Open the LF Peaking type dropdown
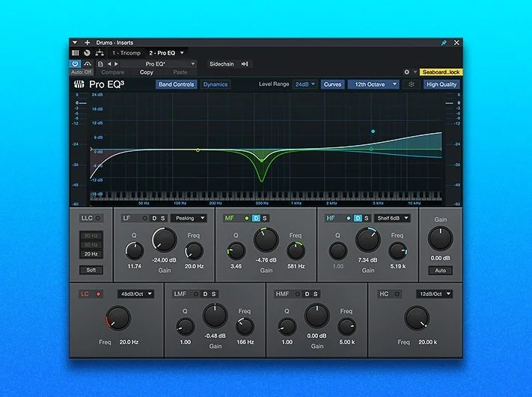This screenshot has height=397, width=532. [x=189, y=218]
